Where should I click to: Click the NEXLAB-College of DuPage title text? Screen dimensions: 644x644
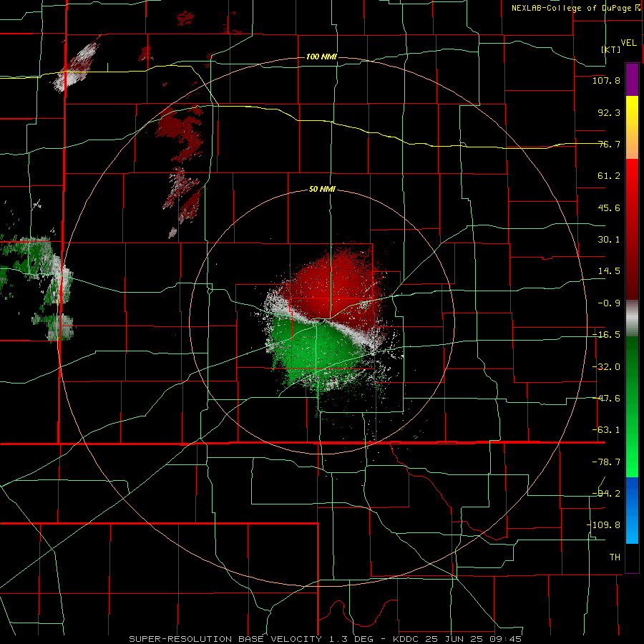click(572, 8)
